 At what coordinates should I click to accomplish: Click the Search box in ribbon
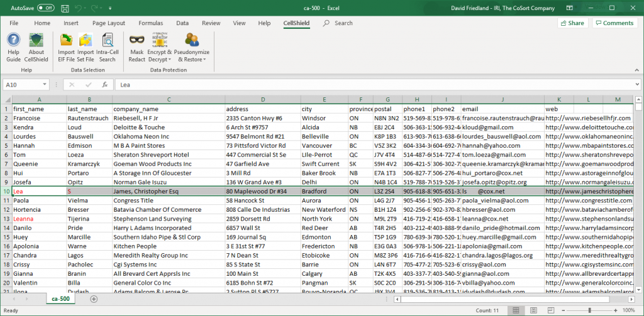[x=343, y=23]
